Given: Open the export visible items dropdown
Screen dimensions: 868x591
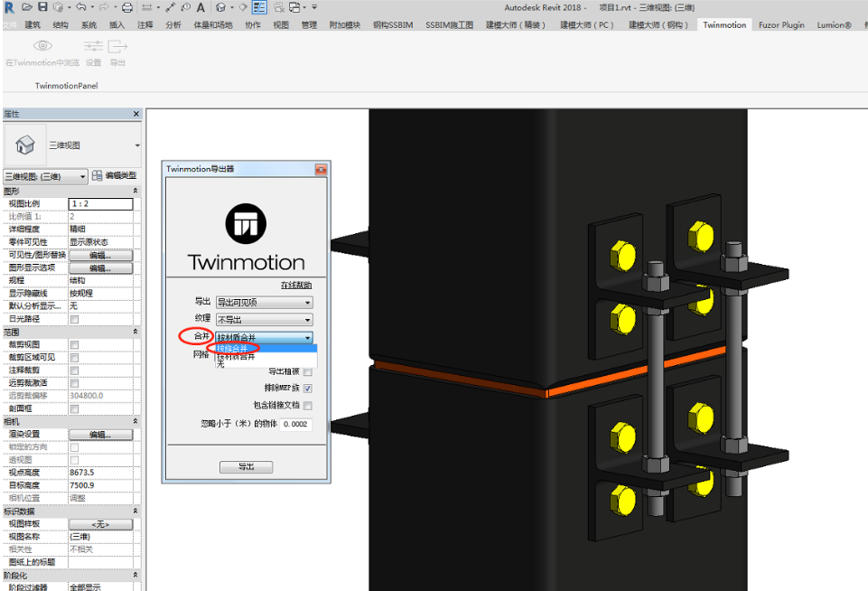Looking at the screenshot, I should tap(264, 303).
